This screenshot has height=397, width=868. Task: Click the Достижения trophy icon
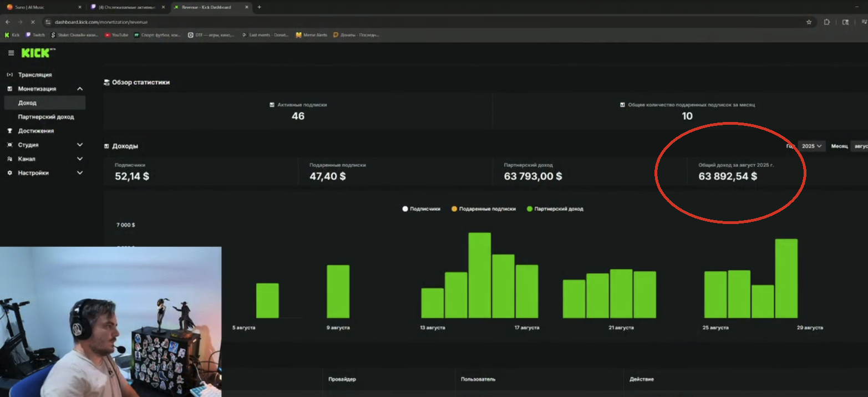[9, 131]
